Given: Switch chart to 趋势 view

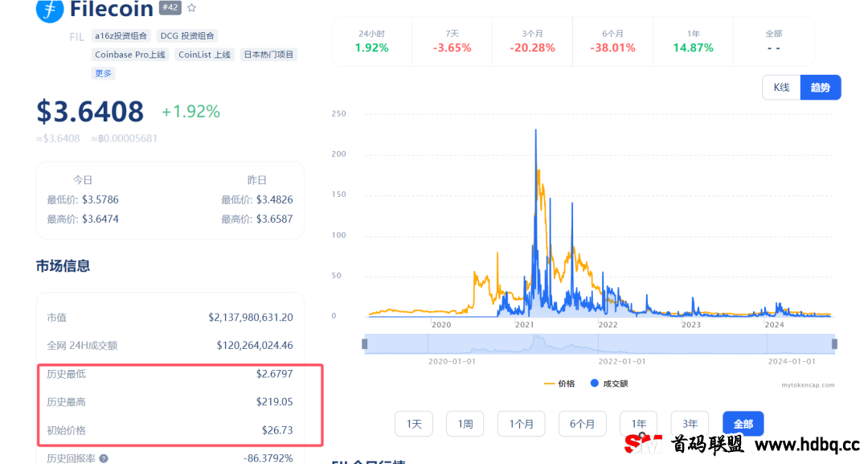Looking at the screenshot, I should tap(821, 88).
